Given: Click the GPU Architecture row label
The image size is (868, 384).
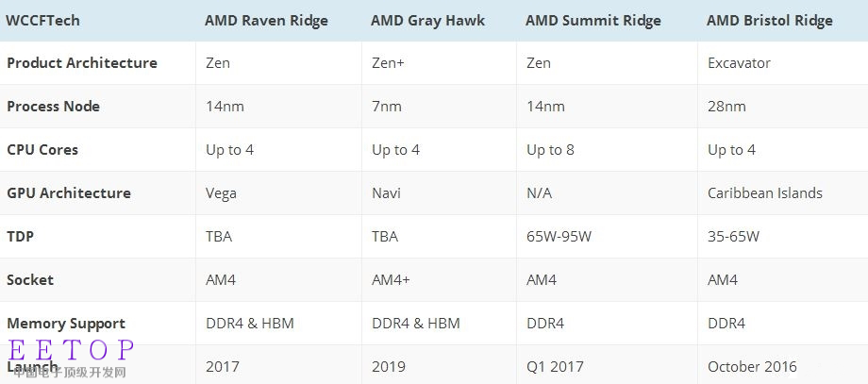Looking at the screenshot, I should [69, 193].
